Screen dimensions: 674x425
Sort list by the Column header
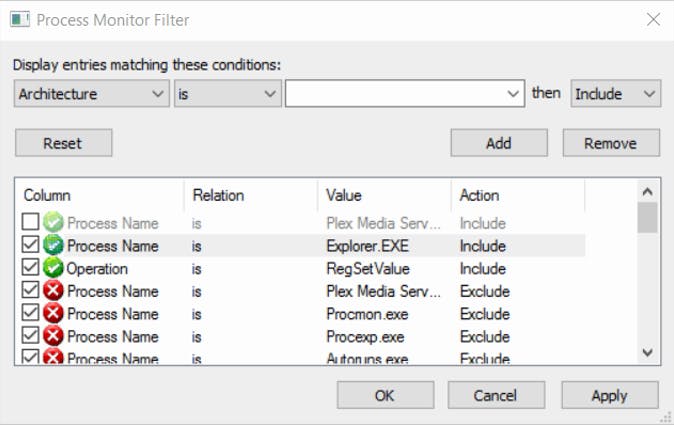(x=99, y=196)
